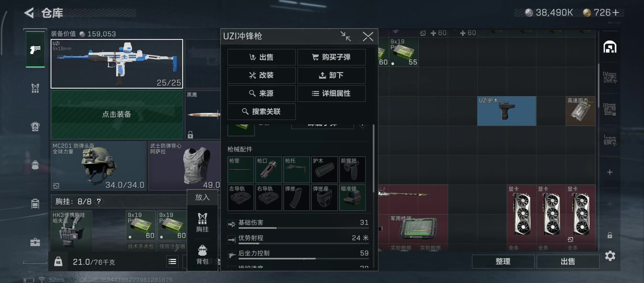The image size is (644, 283).
Task: Toggle the list view icon near weight
Action: tap(172, 261)
